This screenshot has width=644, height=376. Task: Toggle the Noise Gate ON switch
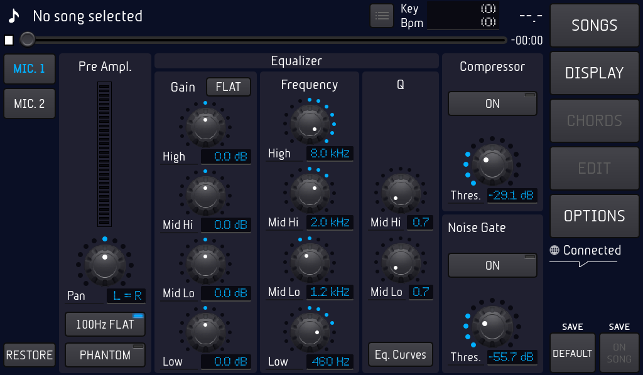(492, 265)
